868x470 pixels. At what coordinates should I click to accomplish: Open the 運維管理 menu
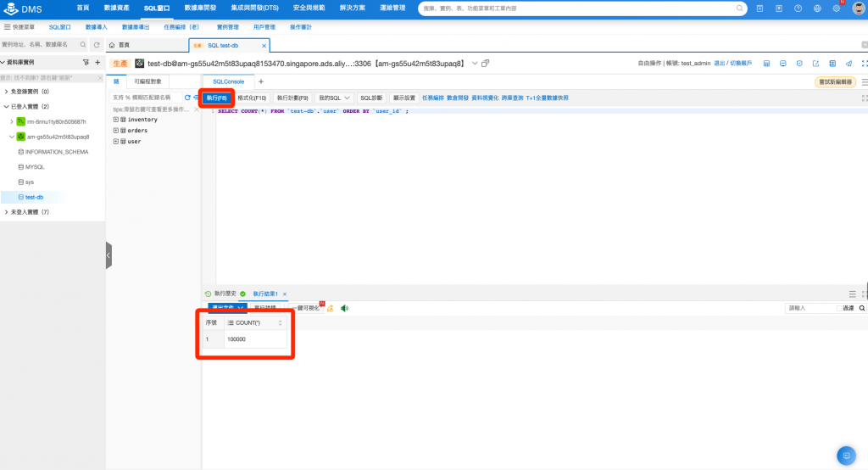coord(392,8)
